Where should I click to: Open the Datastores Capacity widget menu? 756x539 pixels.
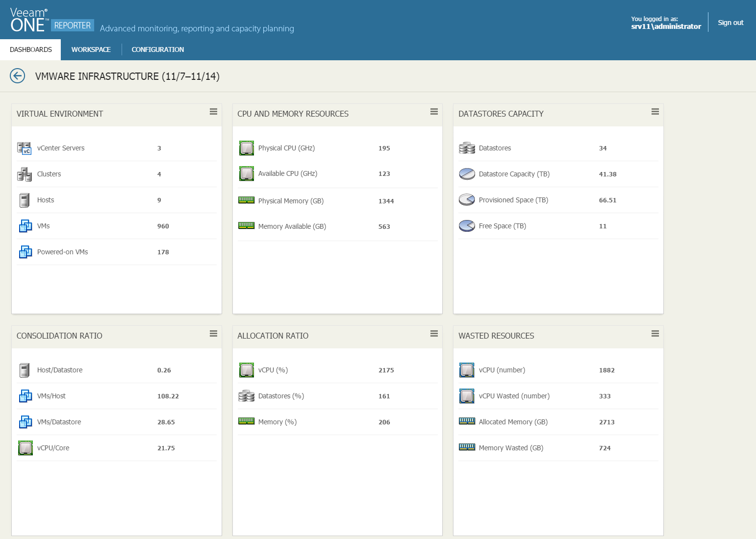655,112
